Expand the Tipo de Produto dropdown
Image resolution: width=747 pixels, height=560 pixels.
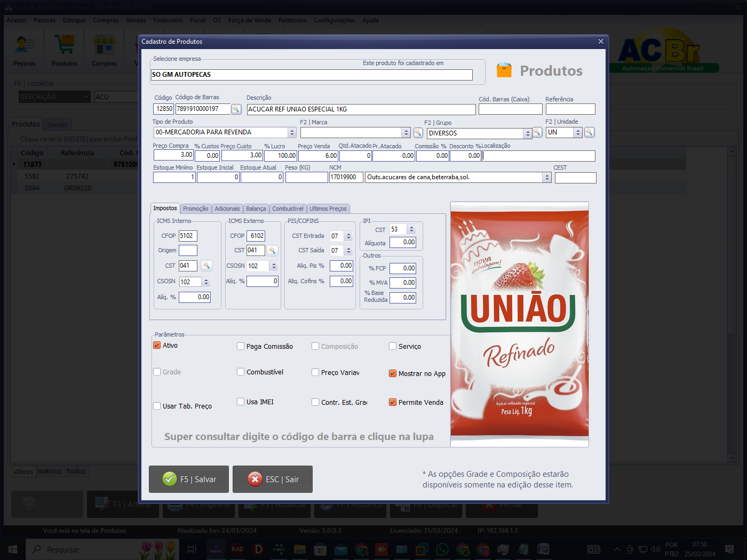[x=292, y=132]
